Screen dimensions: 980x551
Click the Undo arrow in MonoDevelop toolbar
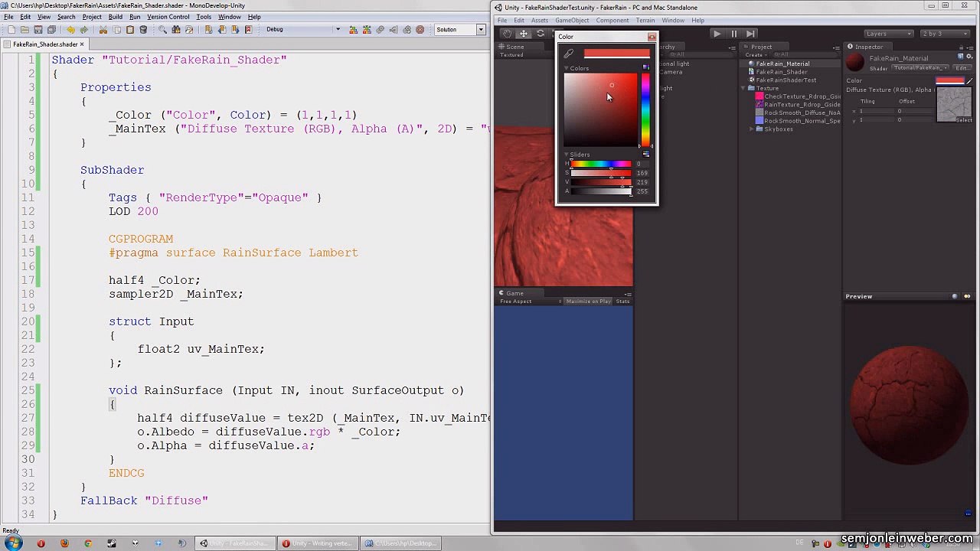(70, 30)
